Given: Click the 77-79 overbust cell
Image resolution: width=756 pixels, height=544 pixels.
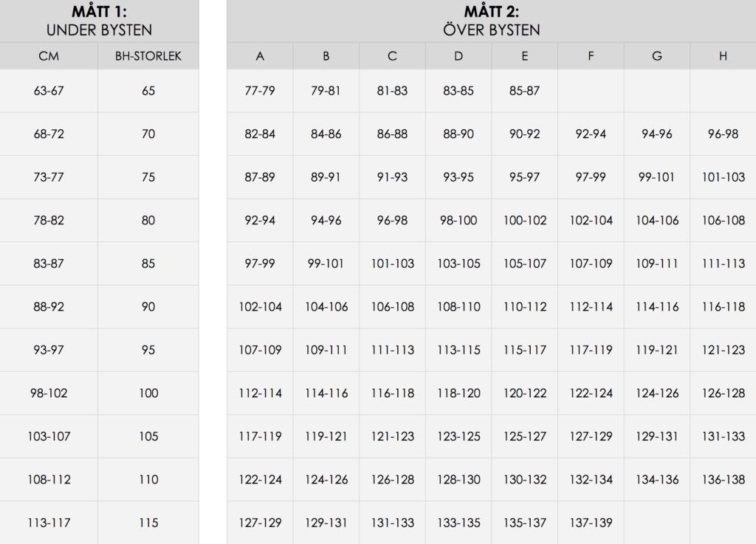Looking at the screenshot, I should (260, 91).
